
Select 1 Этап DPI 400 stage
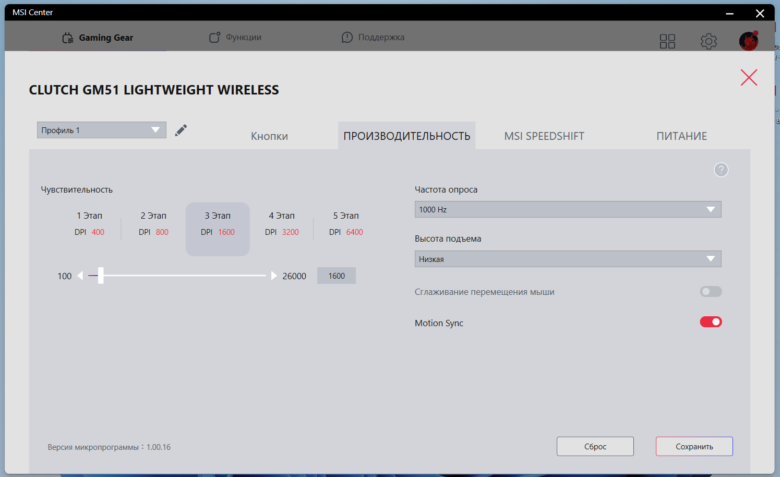point(90,223)
